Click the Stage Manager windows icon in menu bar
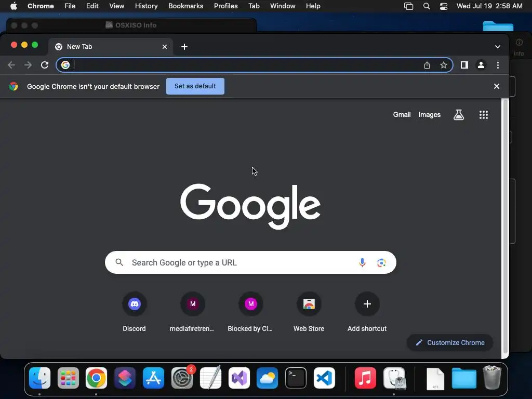 (x=408, y=6)
